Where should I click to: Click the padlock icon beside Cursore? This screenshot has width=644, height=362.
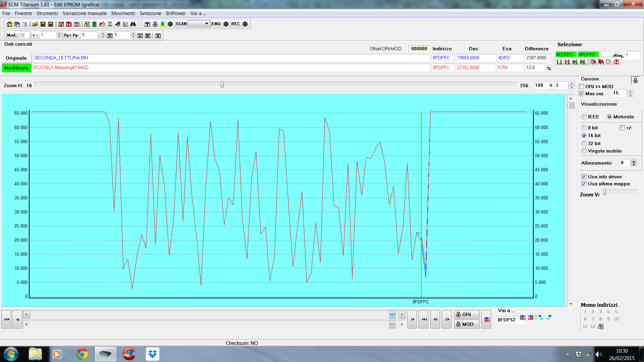pyautogui.click(x=635, y=80)
